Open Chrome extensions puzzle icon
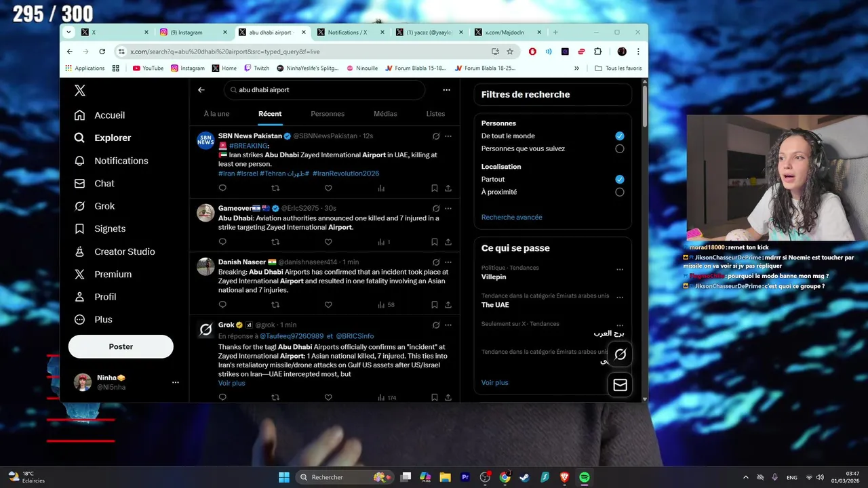The image size is (868, 488). (597, 52)
